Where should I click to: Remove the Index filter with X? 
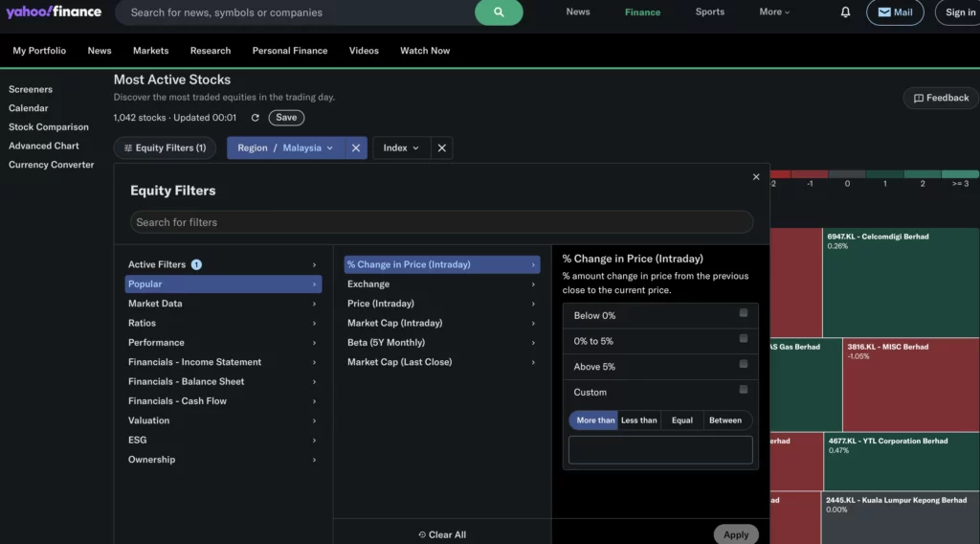pyautogui.click(x=442, y=148)
